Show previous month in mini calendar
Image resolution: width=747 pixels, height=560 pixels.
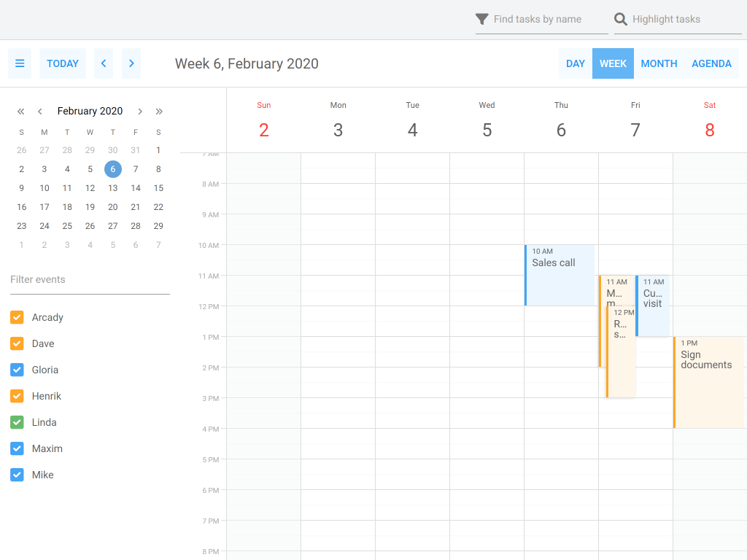pyautogui.click(x=40, y=112)
